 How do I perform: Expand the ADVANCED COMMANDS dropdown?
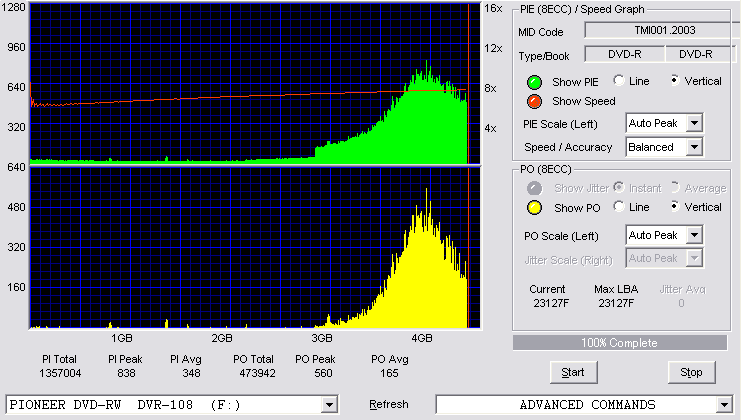(x=724, y=405)
